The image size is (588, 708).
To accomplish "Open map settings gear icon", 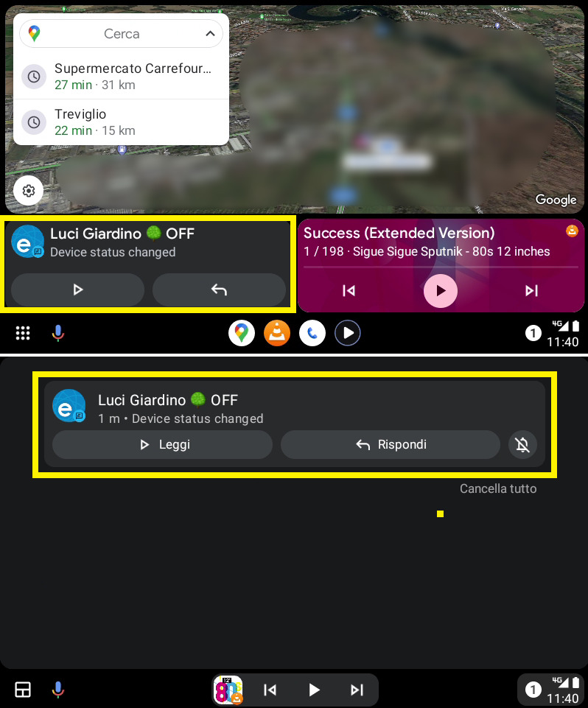I will click(x=29, y=191).
